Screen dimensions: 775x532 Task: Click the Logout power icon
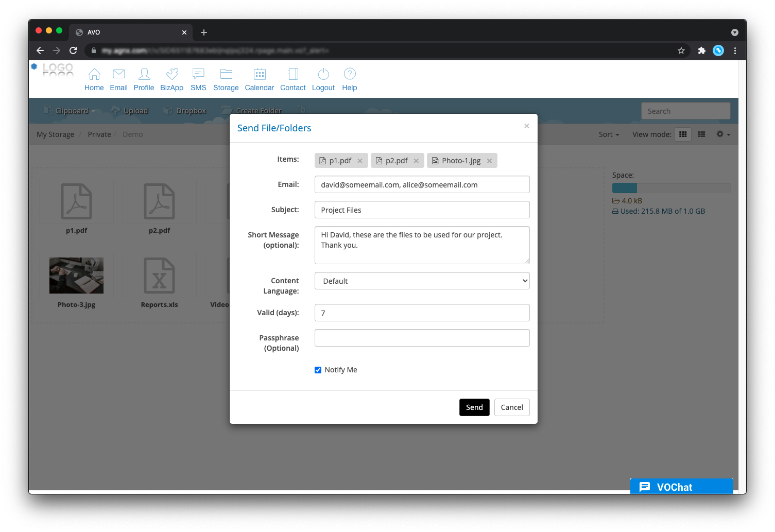click(323, 75)
